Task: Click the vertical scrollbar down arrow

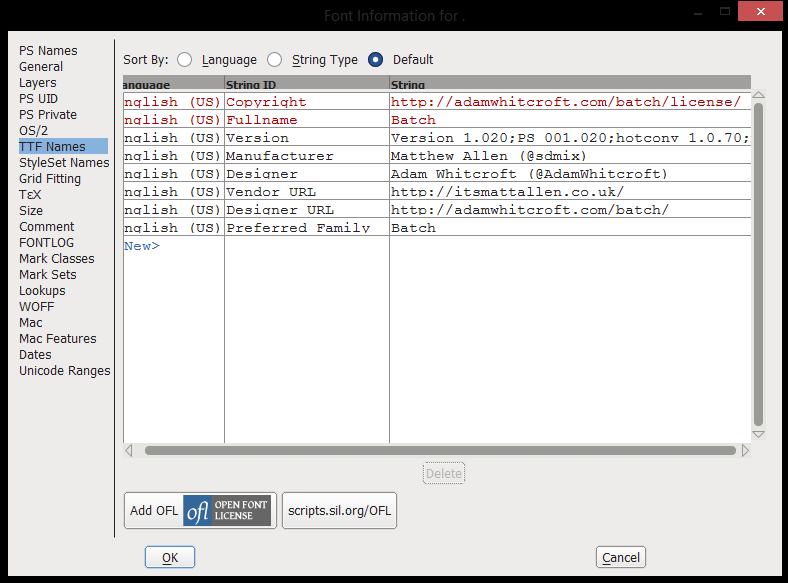Action: [x=759, y=434]
